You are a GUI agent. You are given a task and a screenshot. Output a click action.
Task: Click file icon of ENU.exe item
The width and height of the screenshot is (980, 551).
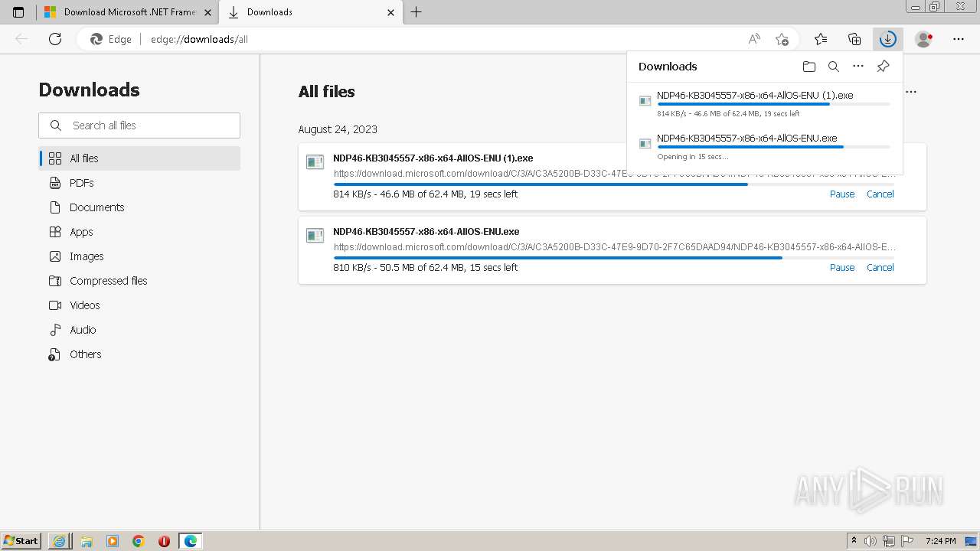(315, 236)
